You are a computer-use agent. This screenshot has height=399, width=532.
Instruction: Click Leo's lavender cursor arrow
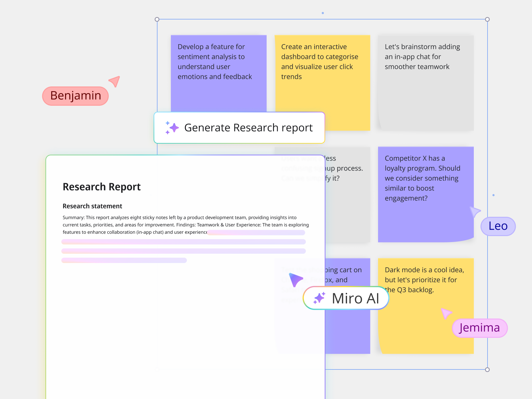click(x=475, y=211)
